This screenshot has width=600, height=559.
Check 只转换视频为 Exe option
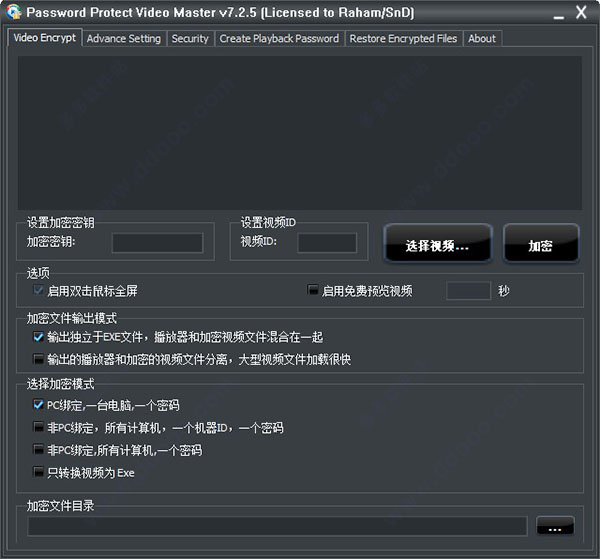pyautogui.click(x=38, y=472)
